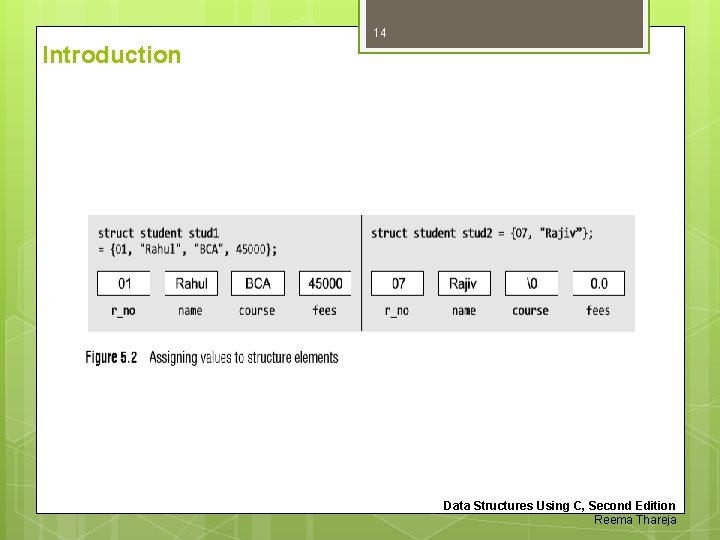Click the box containing Rajiv
Image resolution: width=720 pixels, height=540 pixels.
point(464,283)
